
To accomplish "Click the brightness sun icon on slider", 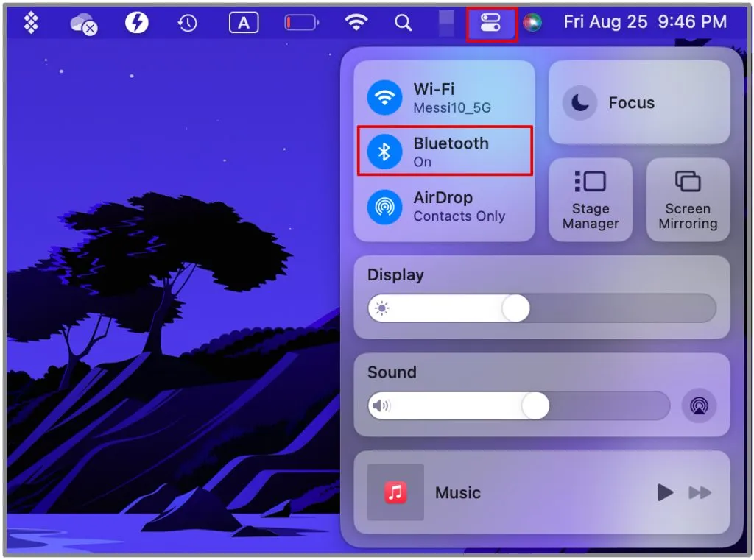I will tap(382, 308).
